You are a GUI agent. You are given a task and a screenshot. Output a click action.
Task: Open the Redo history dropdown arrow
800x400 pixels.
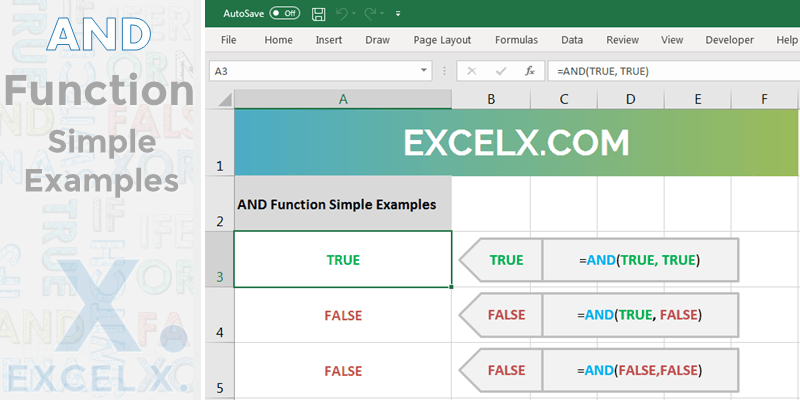pos(383,14)
